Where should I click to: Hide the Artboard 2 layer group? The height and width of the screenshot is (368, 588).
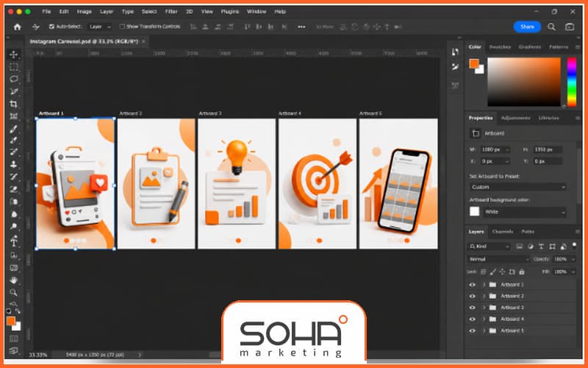(472, 296)
